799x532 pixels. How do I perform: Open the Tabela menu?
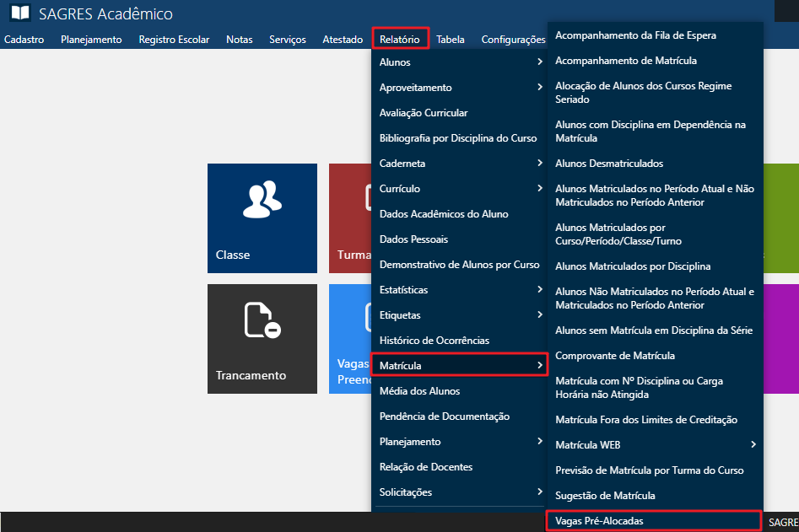tap(450, 39)
